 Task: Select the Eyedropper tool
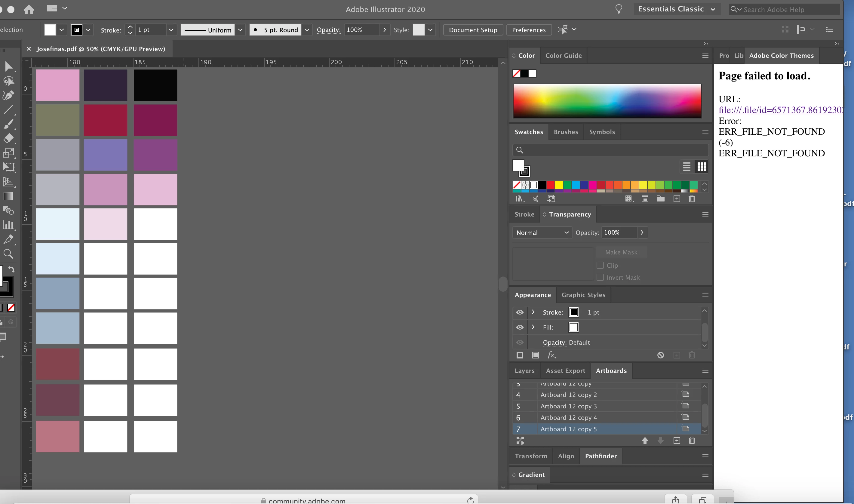point(8,239)
